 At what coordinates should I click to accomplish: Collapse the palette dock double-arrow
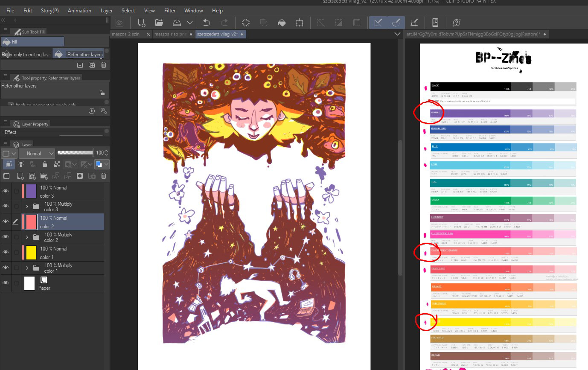[x=3, y=20]
